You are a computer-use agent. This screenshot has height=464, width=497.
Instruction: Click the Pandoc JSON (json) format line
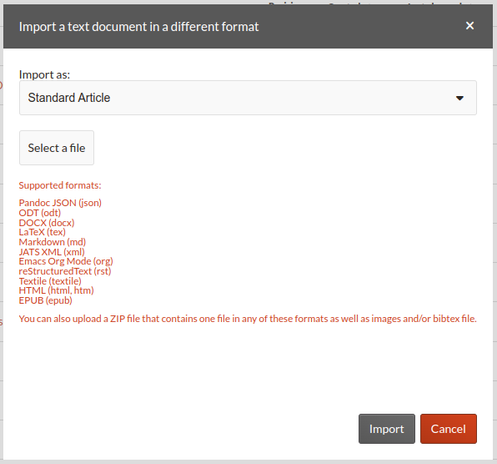tap(60, 203)
